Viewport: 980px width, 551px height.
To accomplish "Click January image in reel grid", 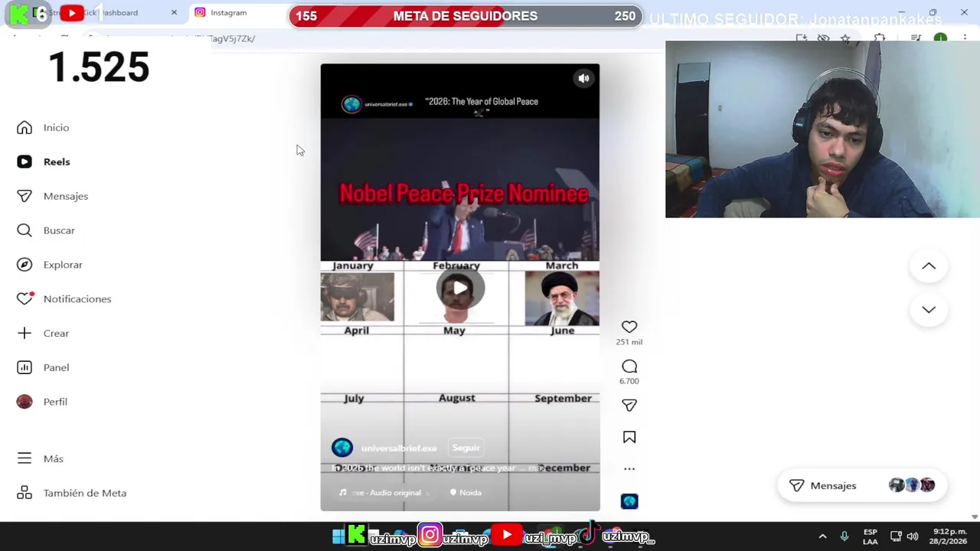I will click(358, 297).
